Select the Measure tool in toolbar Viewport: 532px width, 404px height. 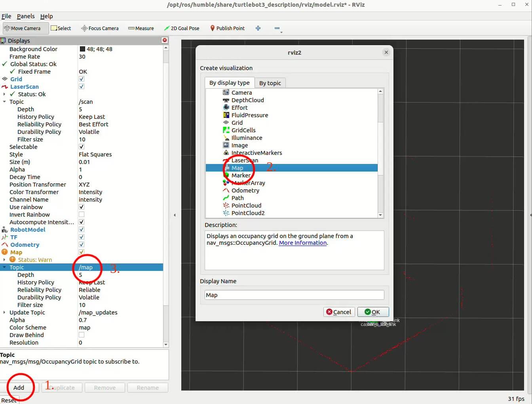point(141,28)
